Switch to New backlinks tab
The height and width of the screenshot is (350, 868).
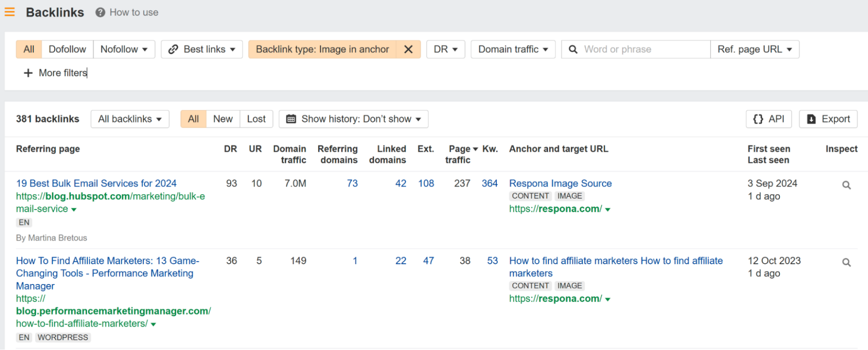223,119
